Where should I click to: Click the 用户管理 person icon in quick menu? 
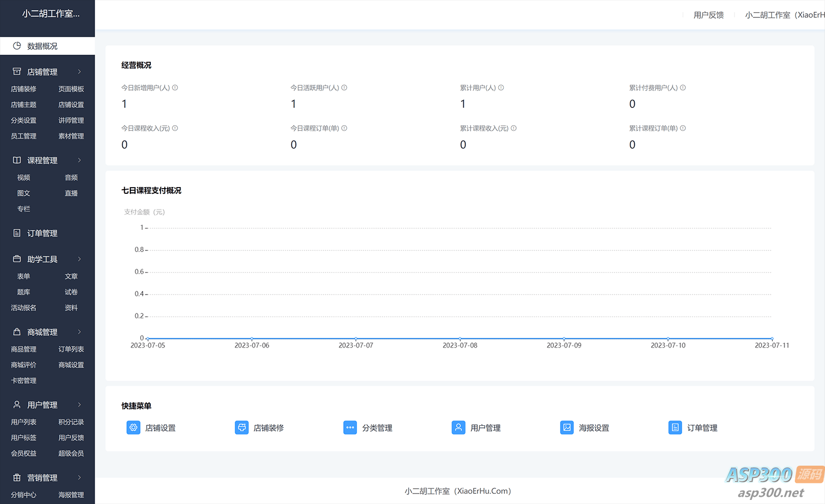click(x=458, y=427)
